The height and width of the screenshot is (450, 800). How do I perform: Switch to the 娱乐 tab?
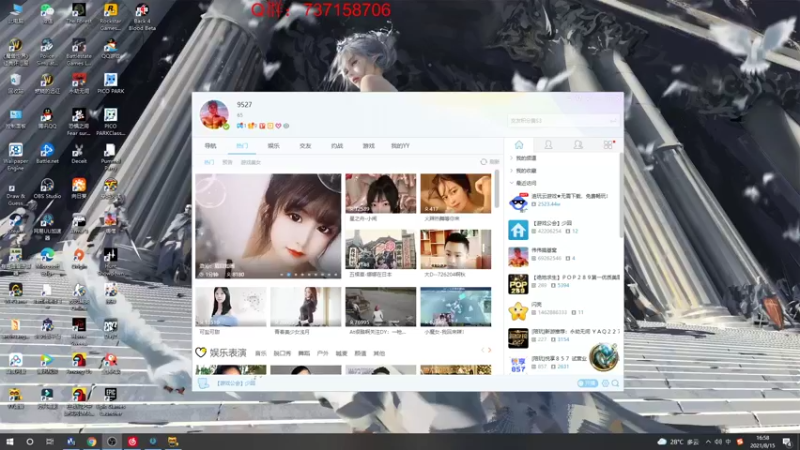pos(273,146)
